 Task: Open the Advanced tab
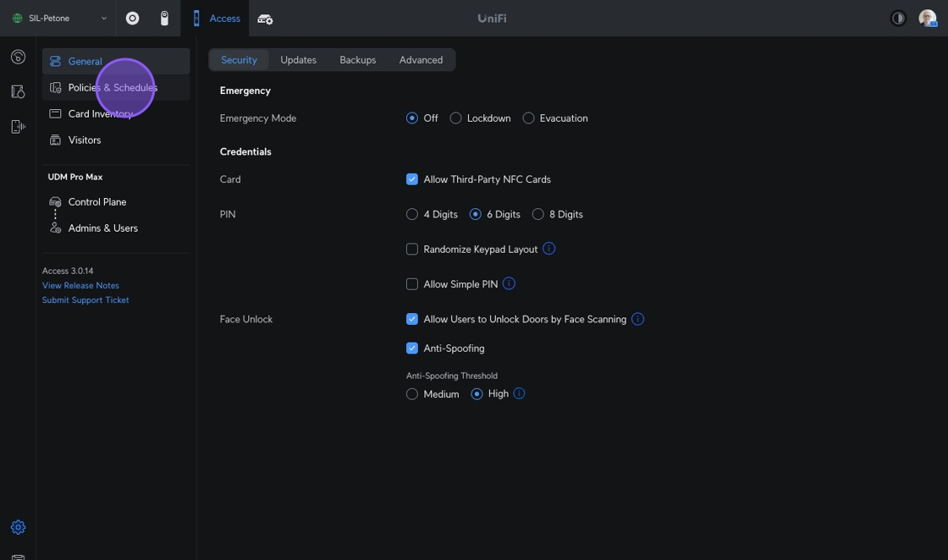pos(421,60)
